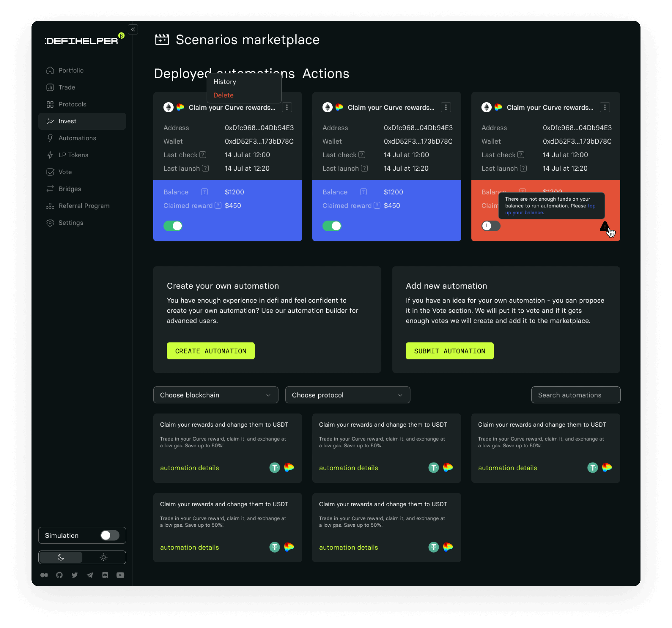Open automation details in top-right marketplace card
672x628 pixels.
pyautogui.click(x=507, y=468)
